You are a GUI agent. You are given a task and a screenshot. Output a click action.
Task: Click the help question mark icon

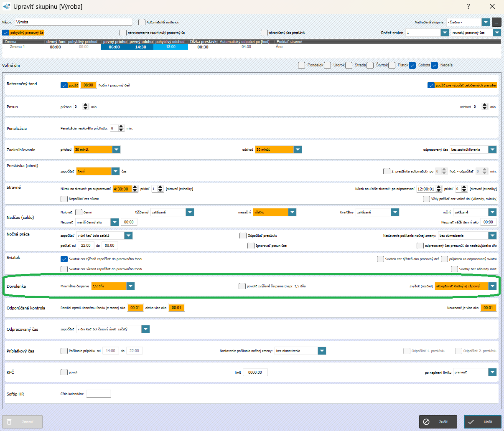coord(468,6)
